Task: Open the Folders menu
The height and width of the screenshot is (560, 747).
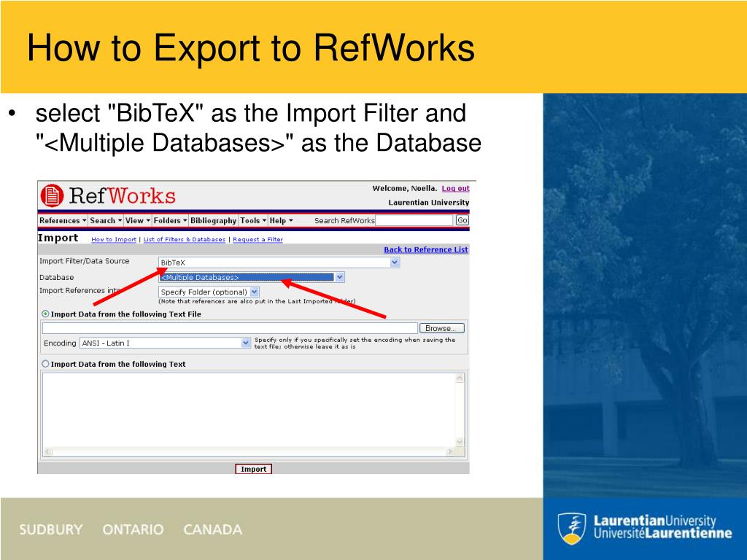Action: click(x=170, y=220)
